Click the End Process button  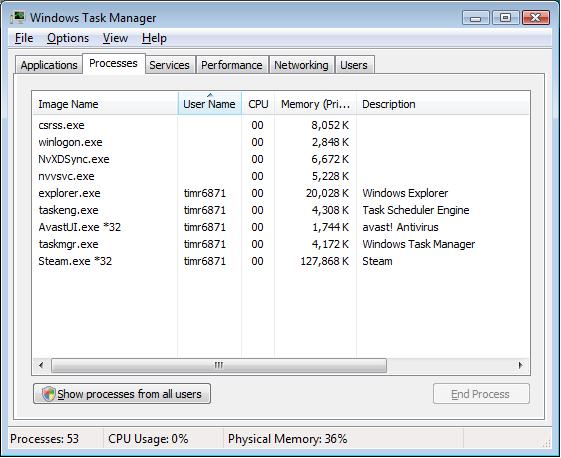pos(481,394)
